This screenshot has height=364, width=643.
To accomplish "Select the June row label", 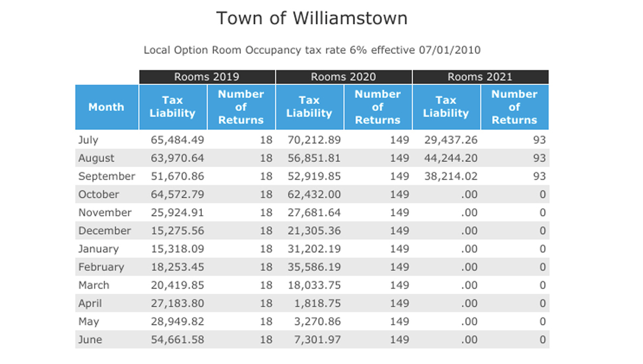I will tap(90, 340).
